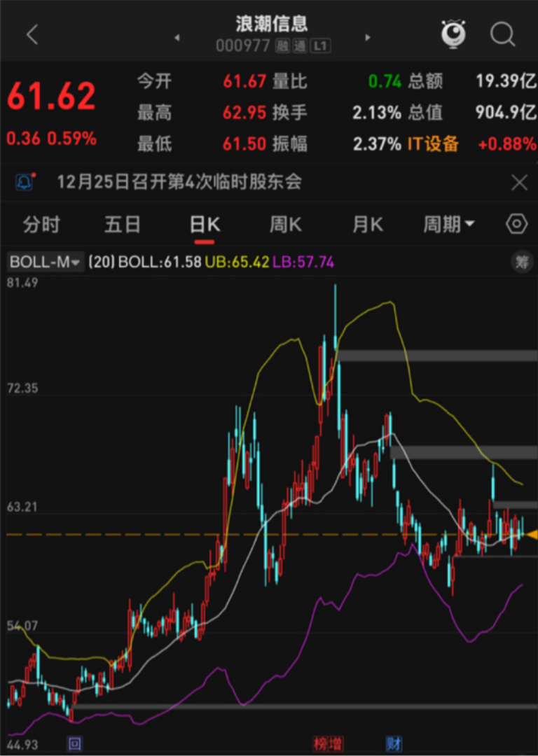Tap the 融 margin badge

(282, 46)
